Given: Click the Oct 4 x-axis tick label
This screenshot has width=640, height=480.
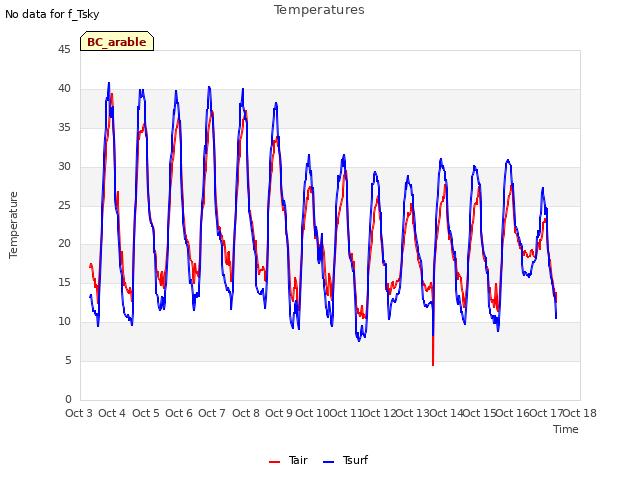Looking at the screenshot, I should [x=112, y=413].
